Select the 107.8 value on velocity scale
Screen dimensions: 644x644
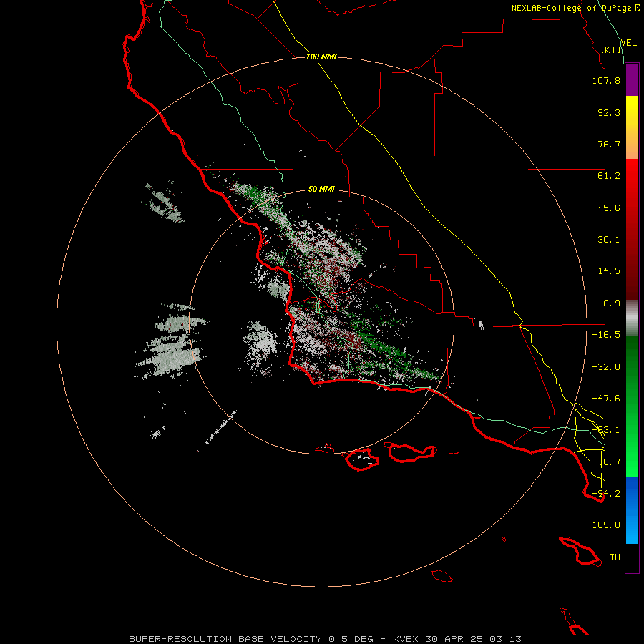click(606, 80)
